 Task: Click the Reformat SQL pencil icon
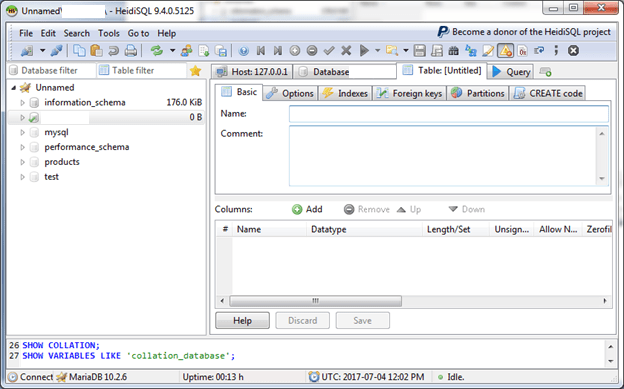click(x=488, y=51)
